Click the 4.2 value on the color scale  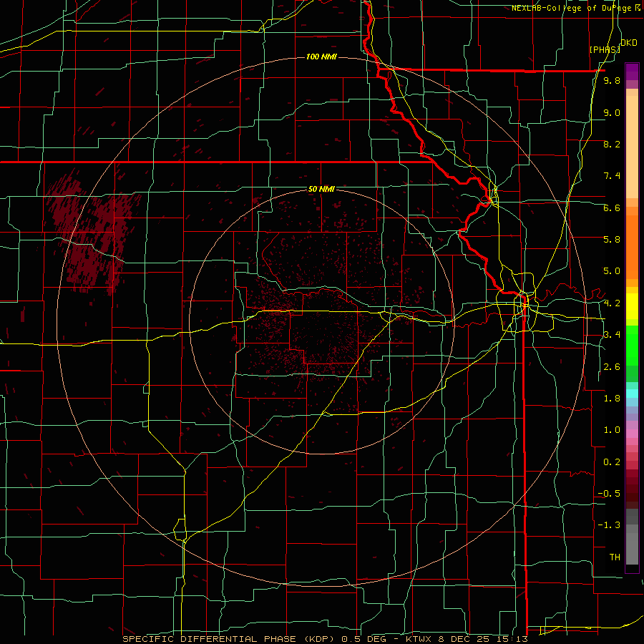pos(612,303)
